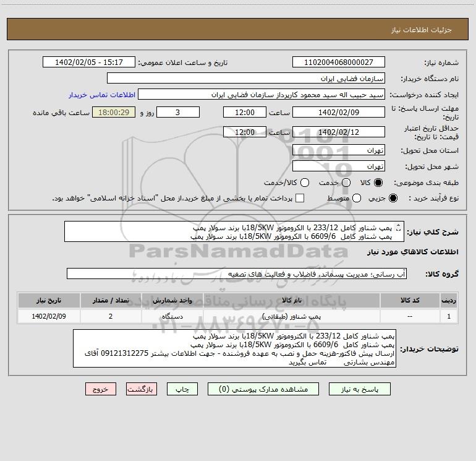
Task: Click the need number field 1102004068000027
Action: coord(339,62)
